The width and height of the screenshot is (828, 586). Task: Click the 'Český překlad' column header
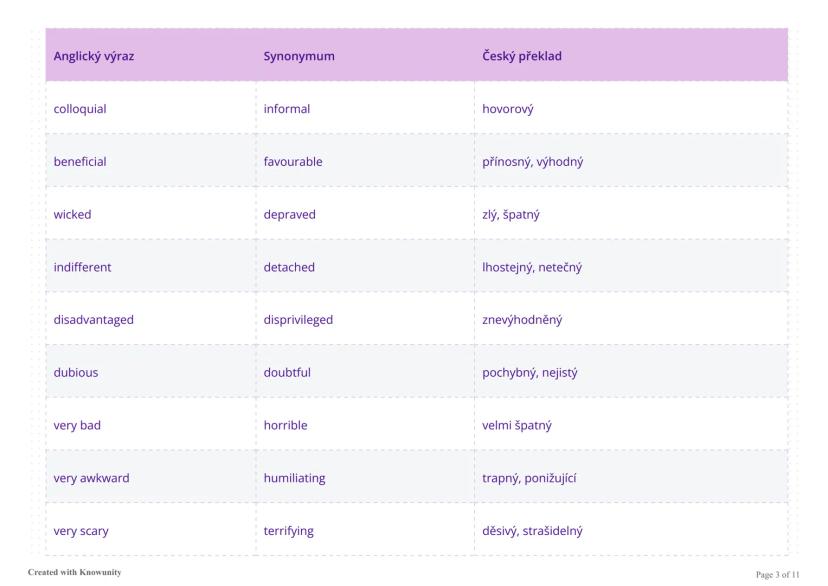tap(522, 56)
